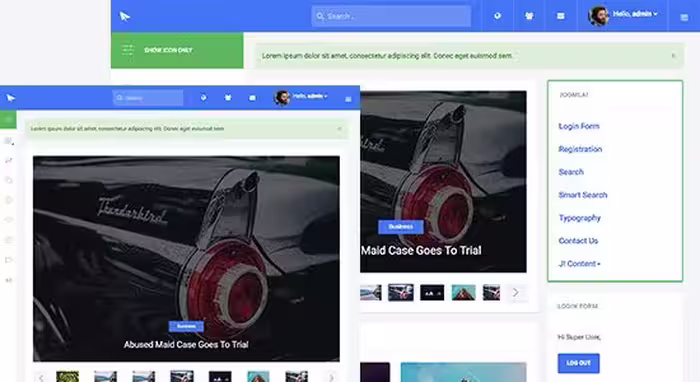The width and height of the screenshot is (700, 382).
Task: Click the Lorem ipsum alert text in back window
Action: coord(387,56)
